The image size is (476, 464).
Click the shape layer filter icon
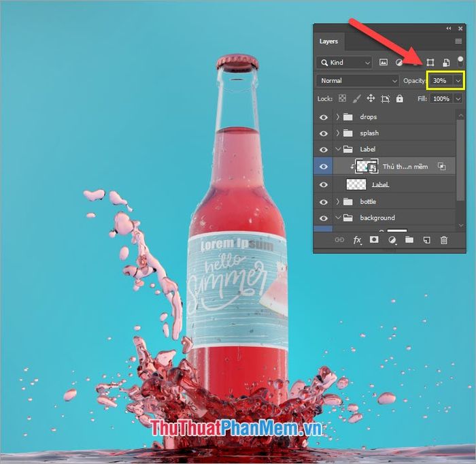pos(430,63)
